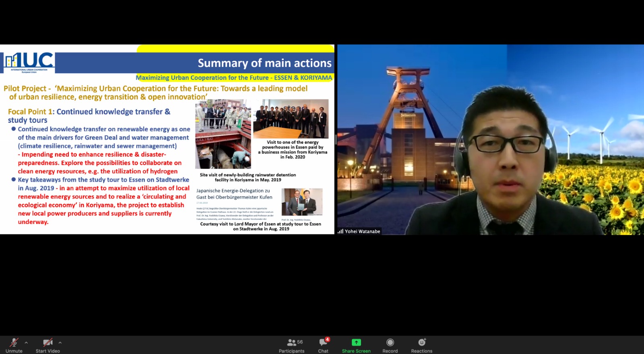Click the participant count 56
This screenshot has width=644, height=354.
300,342
